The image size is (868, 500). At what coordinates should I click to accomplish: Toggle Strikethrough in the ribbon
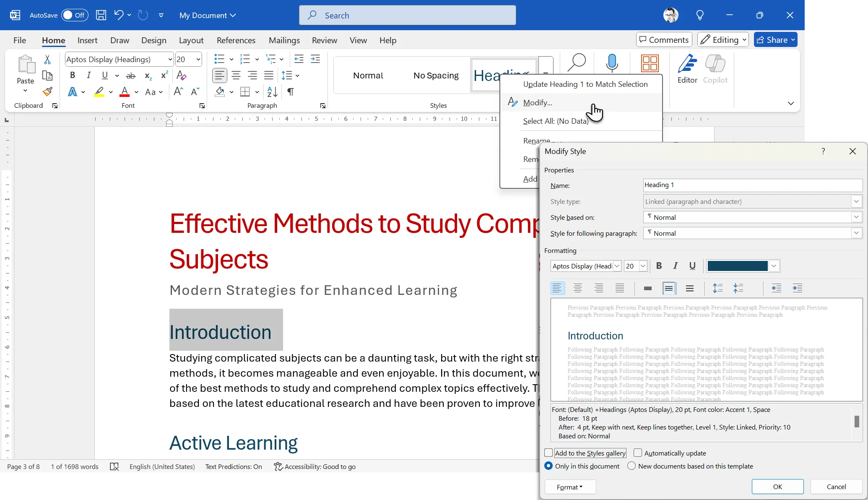point(131,76)
